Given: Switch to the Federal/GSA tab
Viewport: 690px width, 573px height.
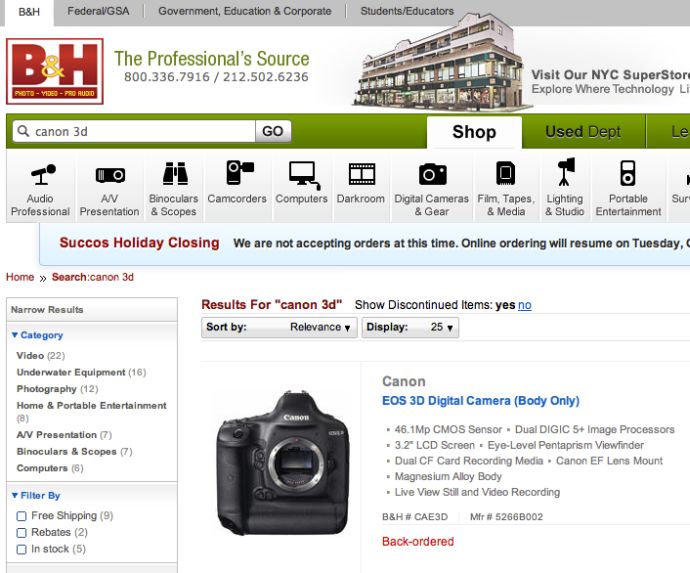Looking at the screenshot, I should pyautogui.click(x=98, y=11).
